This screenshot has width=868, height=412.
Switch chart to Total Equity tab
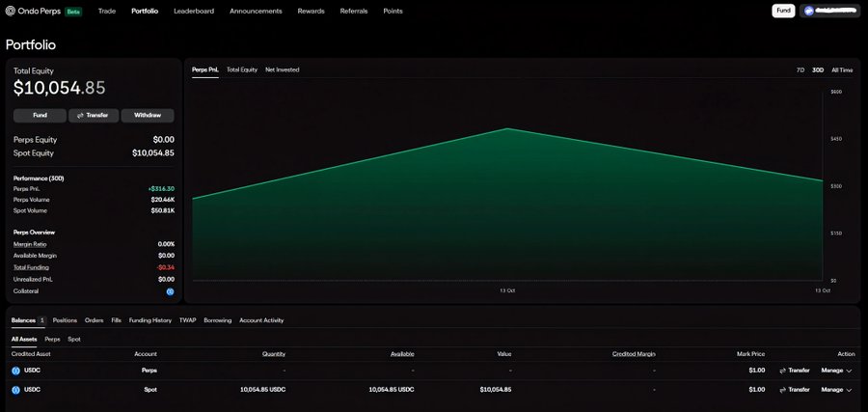pyautogui.click(x=242, y=69)
